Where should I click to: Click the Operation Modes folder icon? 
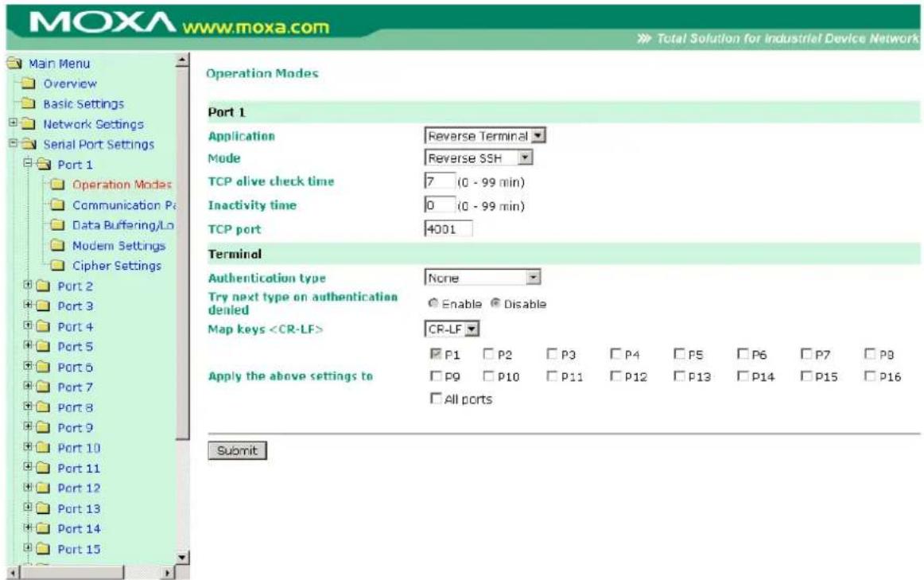tap(57, 185)
